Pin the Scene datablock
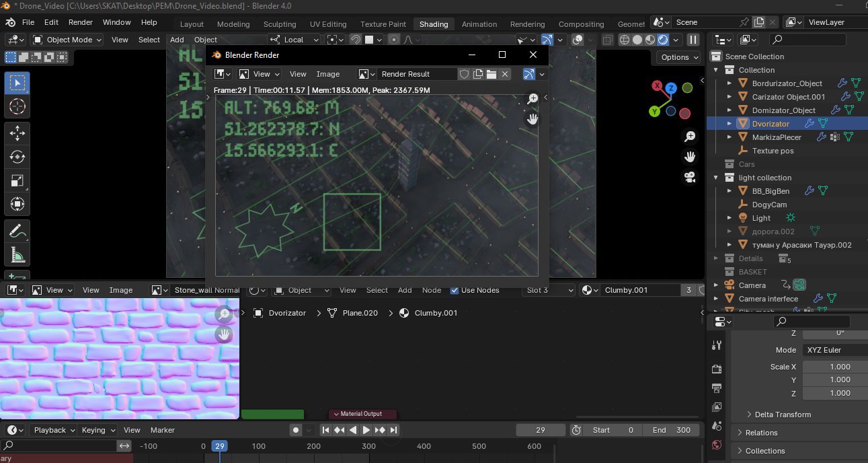This screenshot has height=463, width=868. [x=744, y=22]
